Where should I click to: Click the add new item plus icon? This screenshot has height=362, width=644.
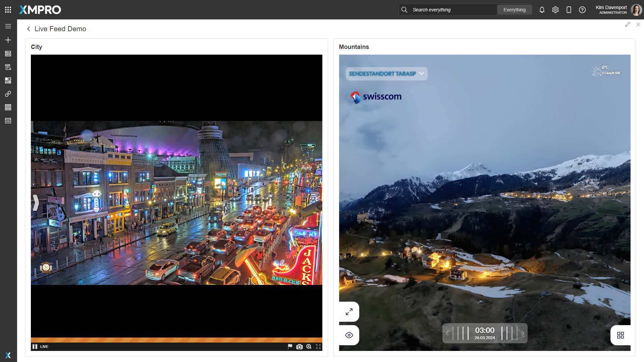pos(7,40)
